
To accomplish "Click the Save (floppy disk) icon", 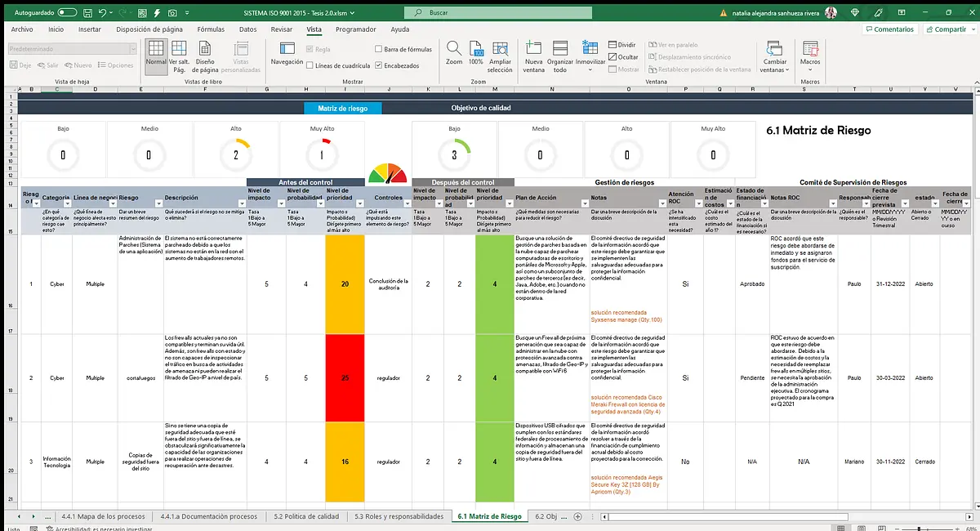I will point(87,13).
